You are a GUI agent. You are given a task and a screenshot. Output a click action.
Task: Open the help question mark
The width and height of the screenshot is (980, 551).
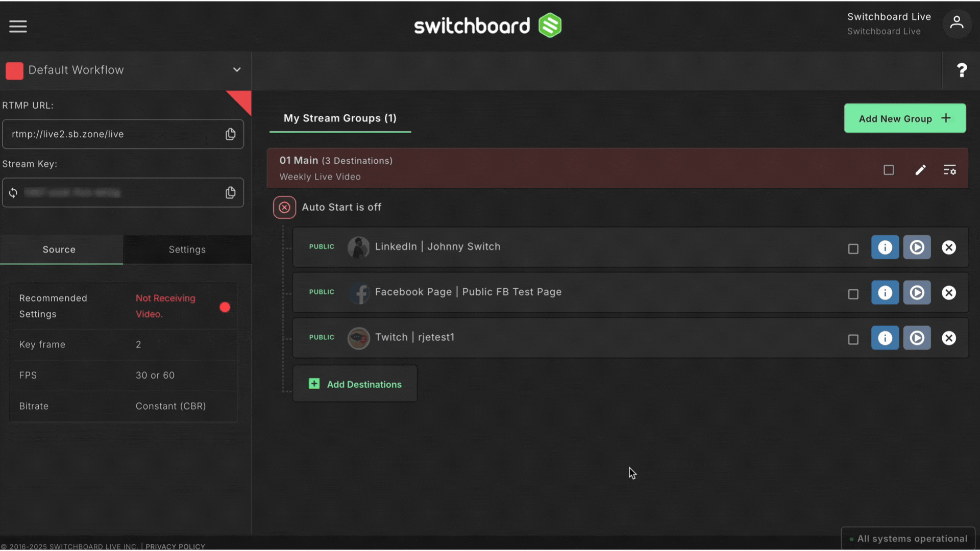tap(962, 70)
